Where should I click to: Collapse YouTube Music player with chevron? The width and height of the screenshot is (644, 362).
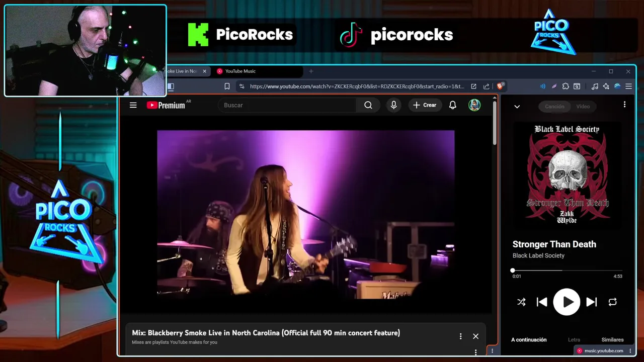coord(517,106)
